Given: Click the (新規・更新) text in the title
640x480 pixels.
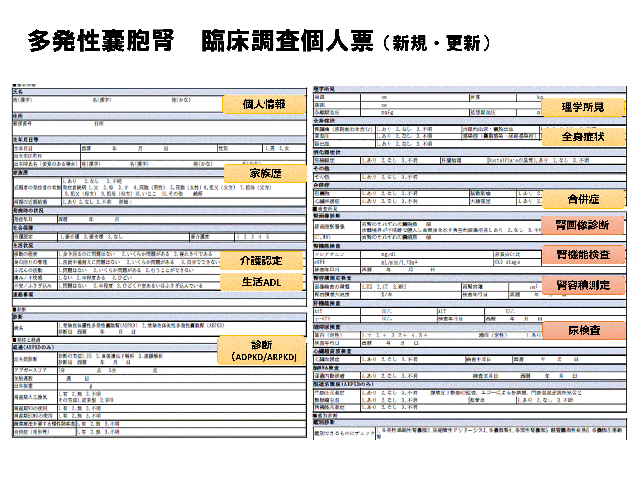Looking at the screenshot, I should pyautogui.click(x=436, y=43).
